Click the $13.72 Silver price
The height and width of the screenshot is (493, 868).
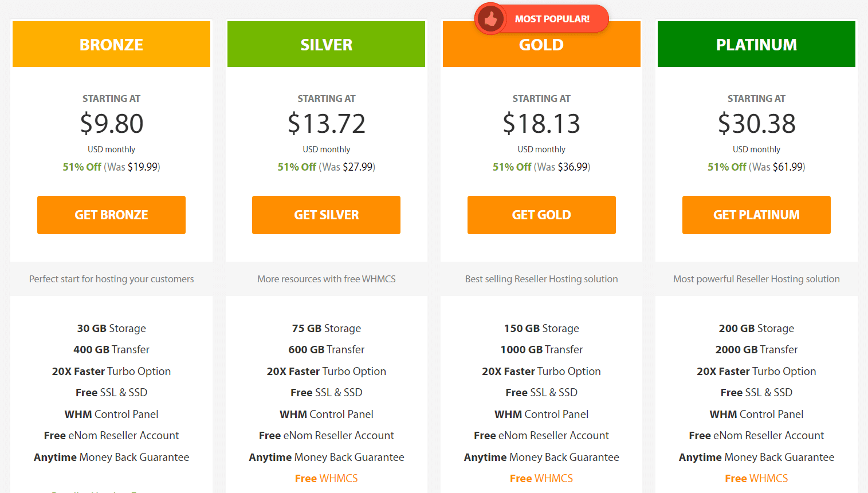pos(326,123)
